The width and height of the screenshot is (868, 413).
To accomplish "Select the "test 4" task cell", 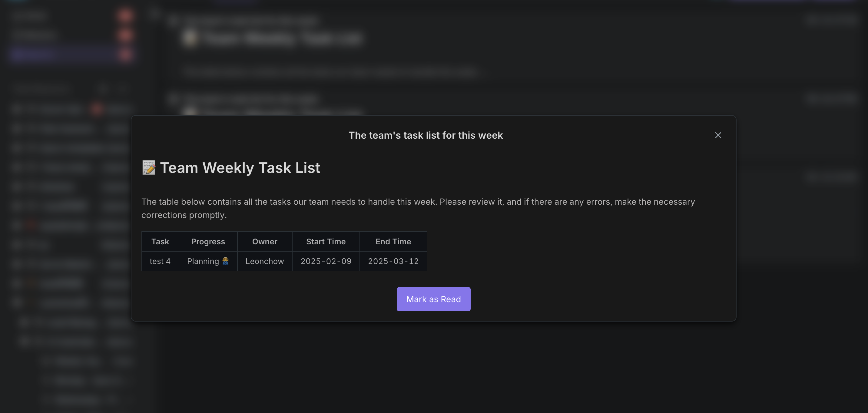I will 160,261.
